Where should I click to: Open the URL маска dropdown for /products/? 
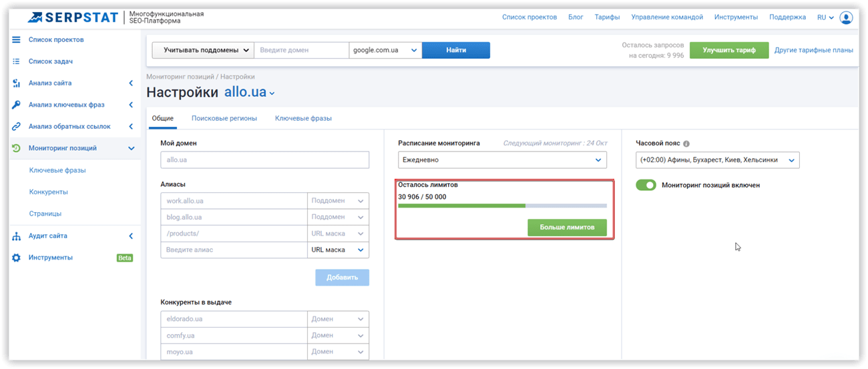(x=338, y=234)
